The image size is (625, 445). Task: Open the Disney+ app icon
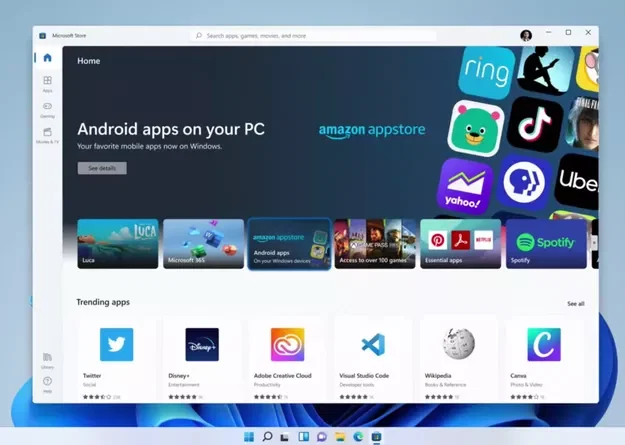[202, 345]
